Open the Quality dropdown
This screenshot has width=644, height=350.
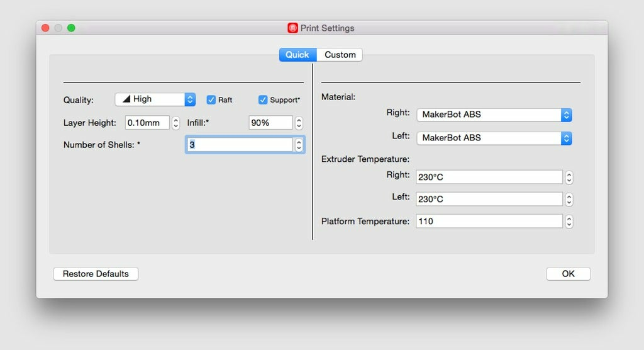click(x=155, y=99)
